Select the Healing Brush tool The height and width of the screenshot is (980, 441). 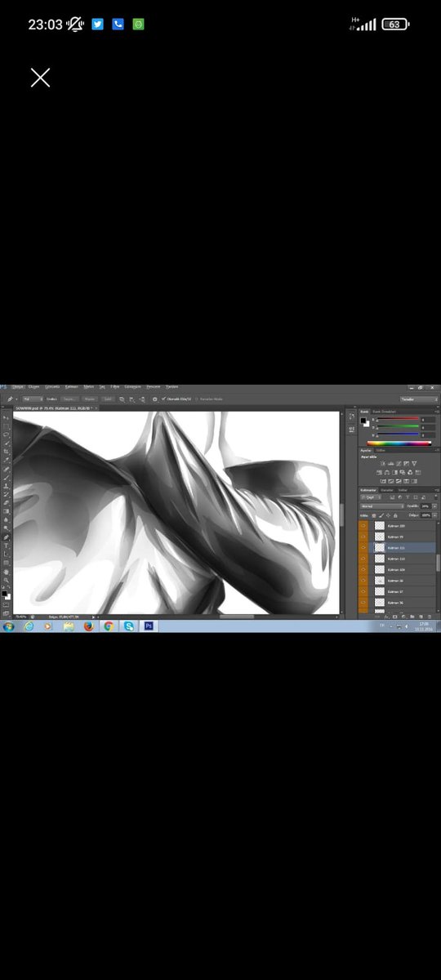[7, 469]
